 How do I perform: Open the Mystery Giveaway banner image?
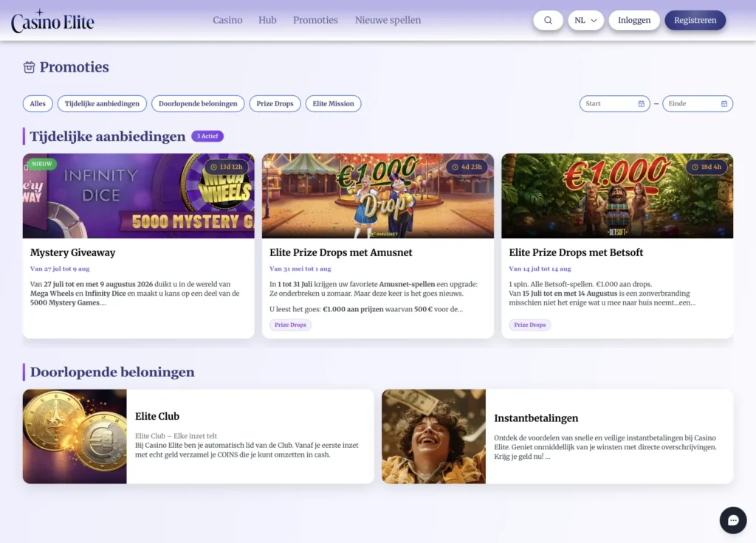coord(138,196)
